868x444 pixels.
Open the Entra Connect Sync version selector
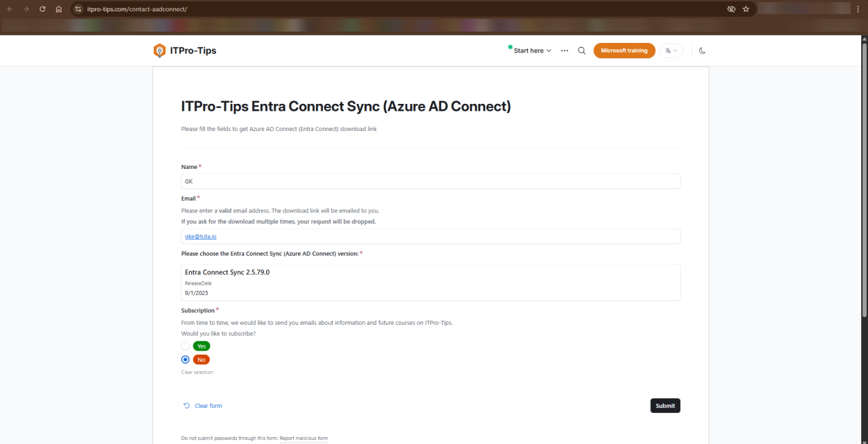coord(431,282)
